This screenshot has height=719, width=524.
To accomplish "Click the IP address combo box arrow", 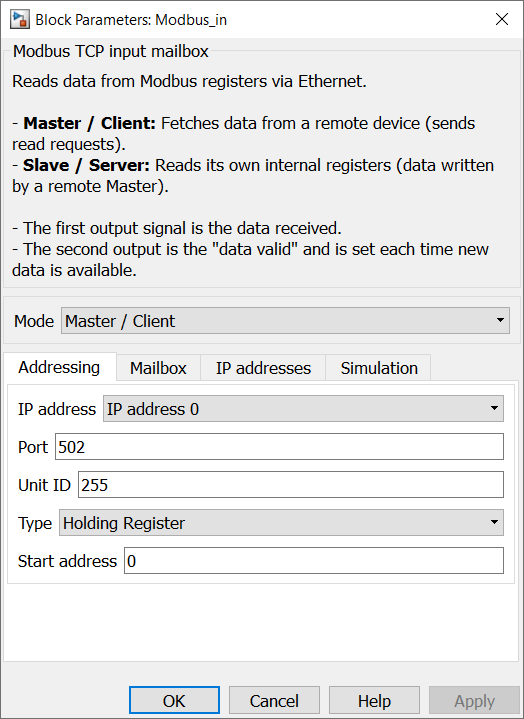I will 494,409.
